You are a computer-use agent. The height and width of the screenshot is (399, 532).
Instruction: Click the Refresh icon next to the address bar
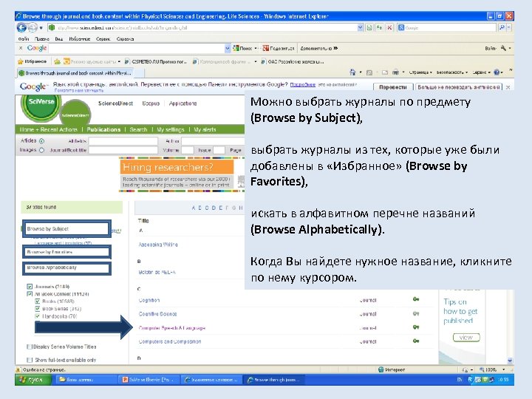point(379,28)
